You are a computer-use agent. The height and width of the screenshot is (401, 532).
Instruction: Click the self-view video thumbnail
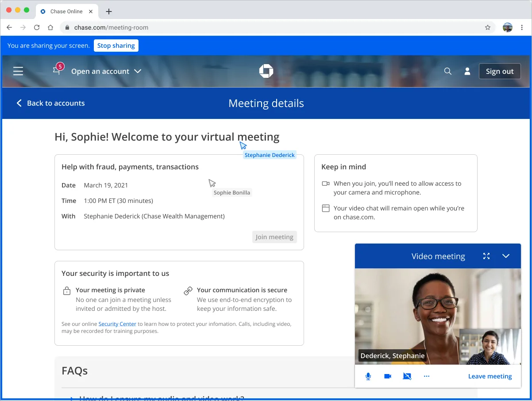click(x=490, y=347)
